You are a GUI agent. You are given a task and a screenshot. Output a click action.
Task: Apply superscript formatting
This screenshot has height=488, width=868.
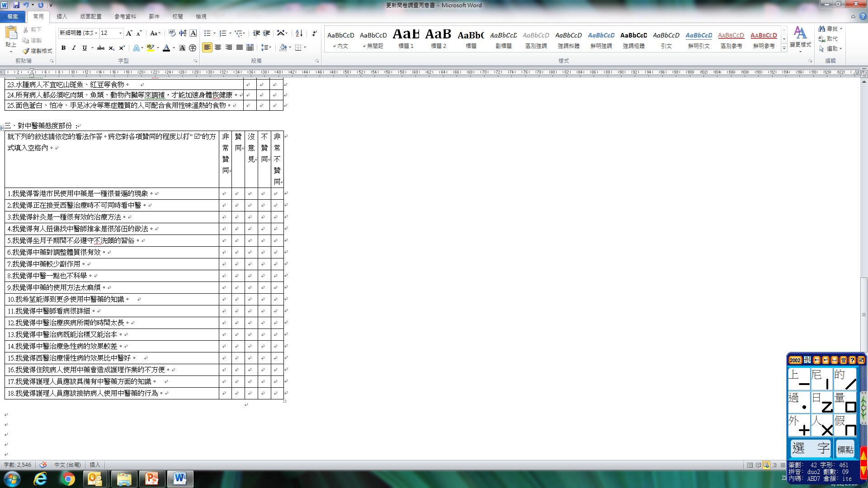[122, 48]
